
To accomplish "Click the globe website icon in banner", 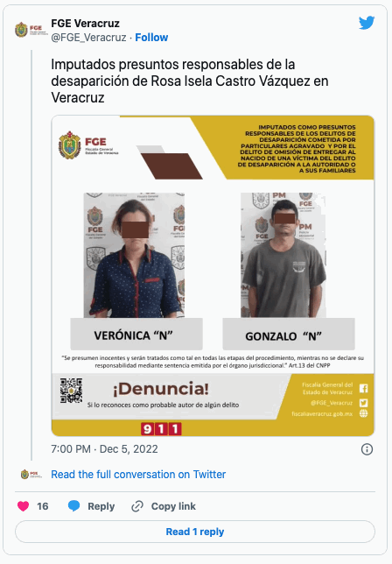I will pyautogui.click(x=364, y=413).
